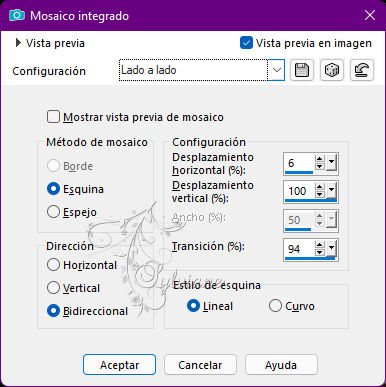
Task: Choose Horizontal direction radio button
Action: pyautogui.click(x=53, y=265)
